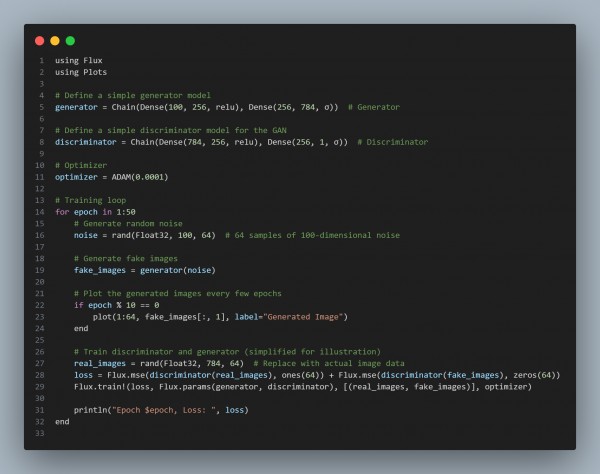Click 'generator' variable on line 5
600x474 pixels.
coord(76,107)
